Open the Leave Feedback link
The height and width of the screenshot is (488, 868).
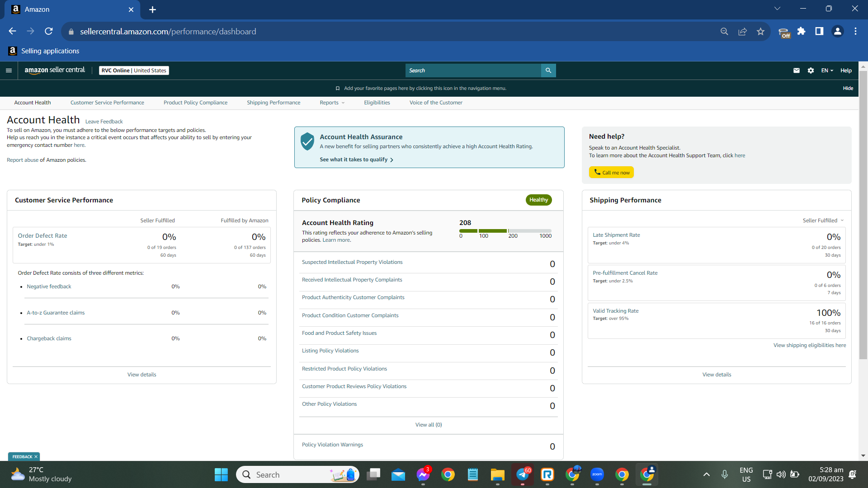tap(104, 122)
